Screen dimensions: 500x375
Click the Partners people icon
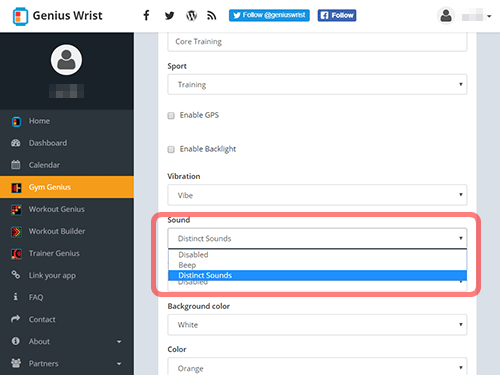point(16,363)
